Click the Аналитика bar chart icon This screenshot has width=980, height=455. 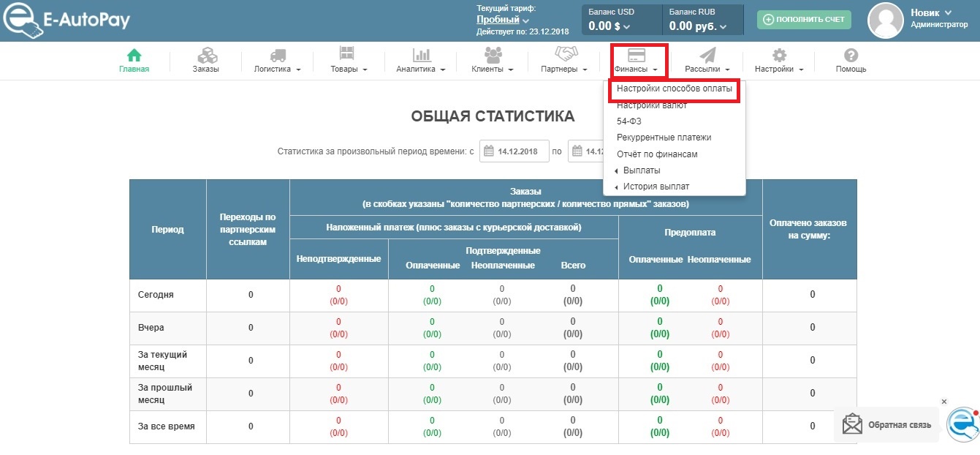click(x=421, y=56)
